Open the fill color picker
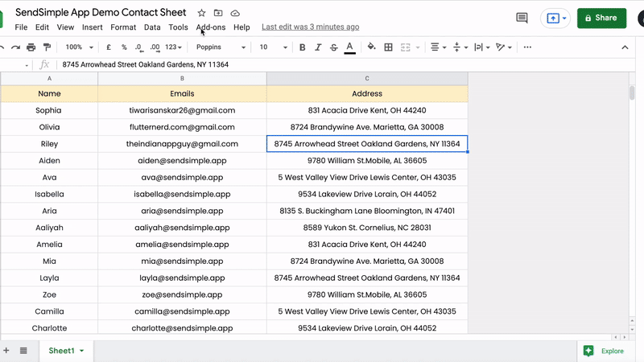 point(371,47)
